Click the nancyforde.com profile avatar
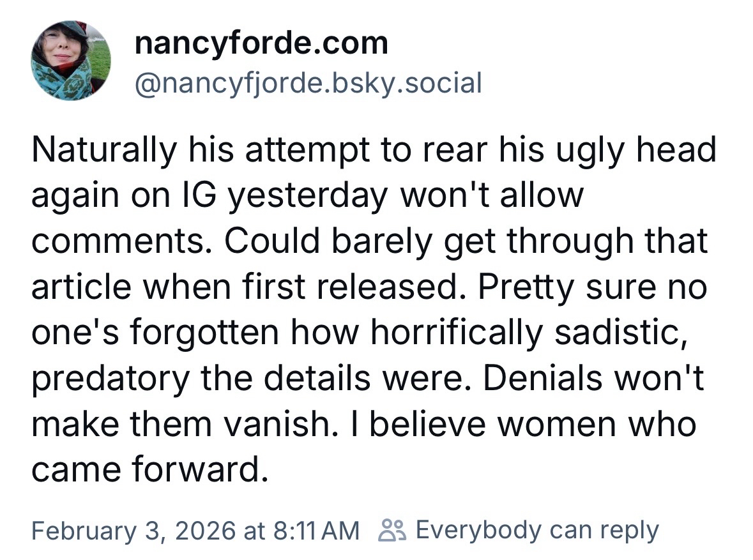Screen dimensions: 753x560 pos(71,61)
